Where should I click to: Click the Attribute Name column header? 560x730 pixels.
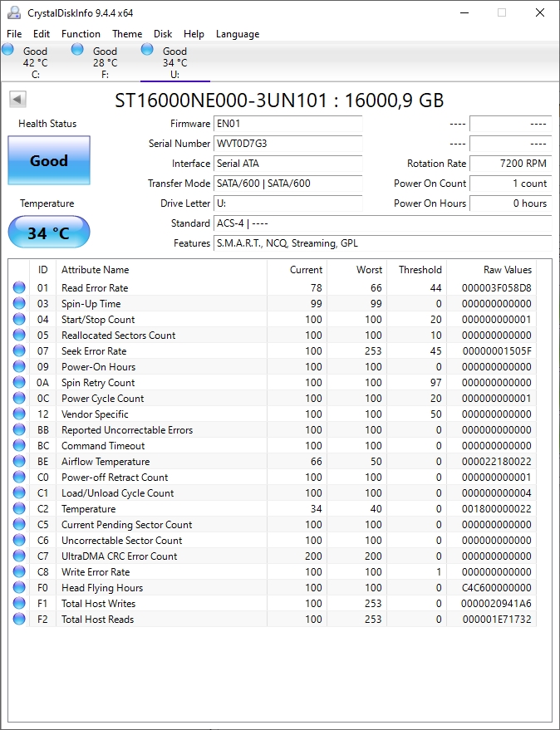96,270
